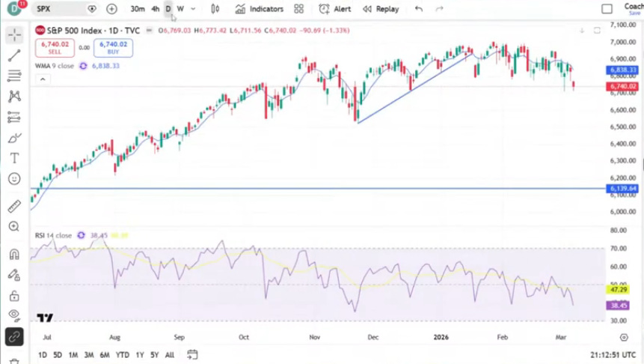
Task: Click the 21:12:51 UTC timezone clock
Action: pos(613,354)
